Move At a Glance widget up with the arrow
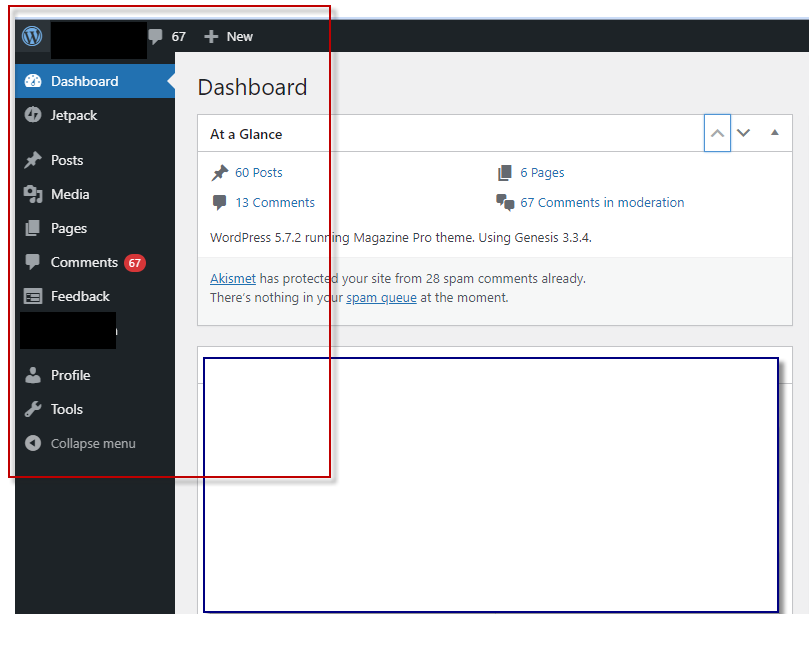The width and height of the screenshot is (809, 657). click(717, 132)
